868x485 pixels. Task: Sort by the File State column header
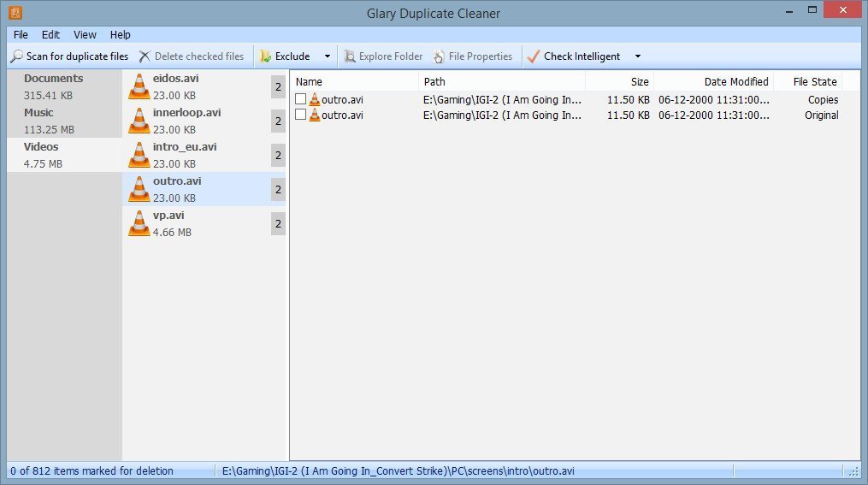click(x=807, y=82)
